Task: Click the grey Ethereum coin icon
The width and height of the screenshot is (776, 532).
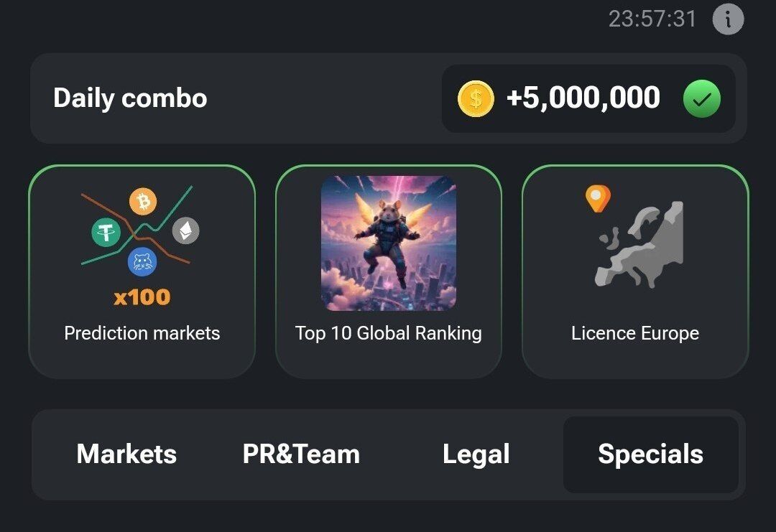Action: coord(186,230)
